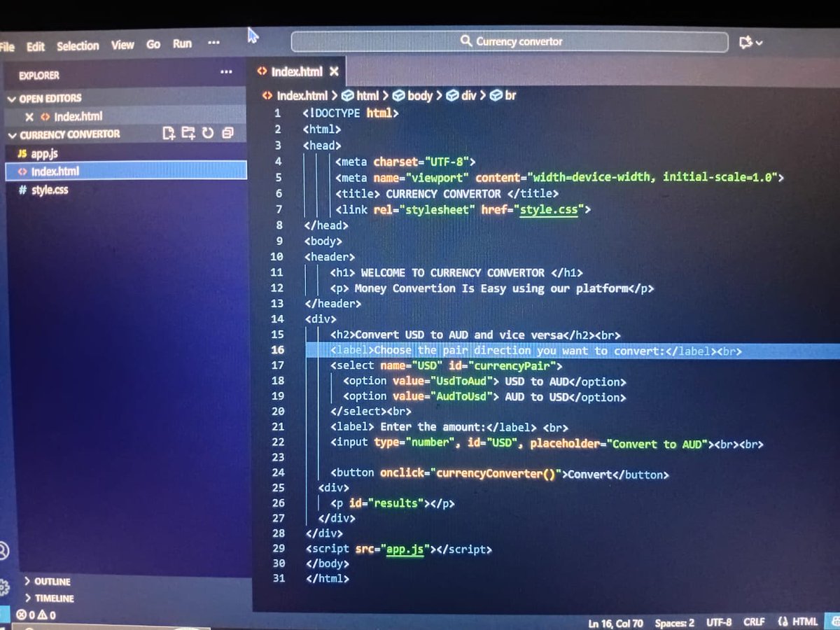Screen dimensions: 840x630
Task: Open Explorer panel more actions ellipsis
Action: click(226, 71)
